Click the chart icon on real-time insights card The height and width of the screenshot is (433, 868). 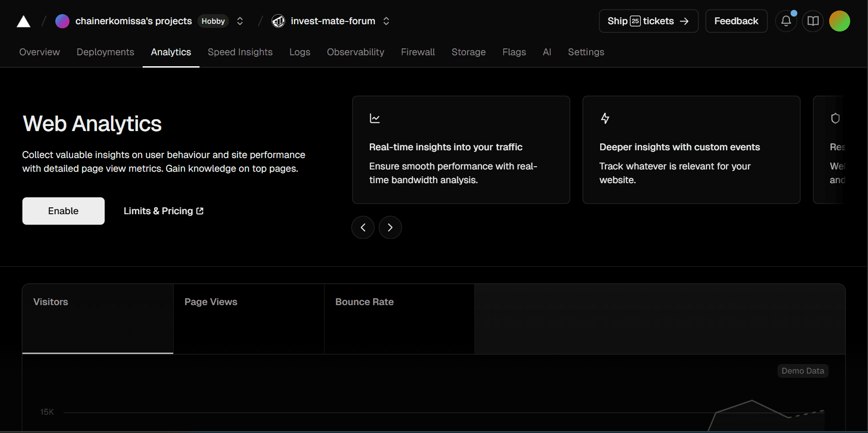(x=375, y=118)
